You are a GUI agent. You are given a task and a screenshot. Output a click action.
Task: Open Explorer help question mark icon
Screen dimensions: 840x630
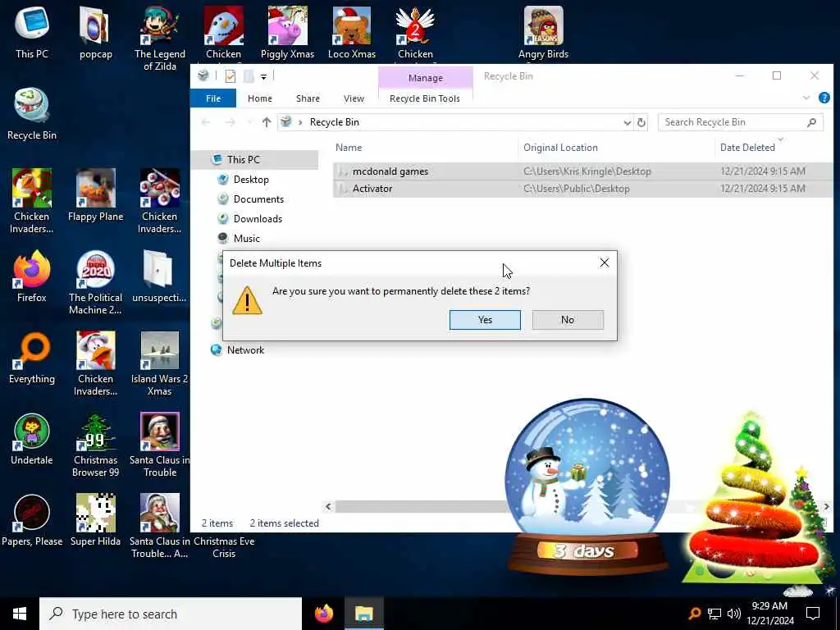(824, 98)
